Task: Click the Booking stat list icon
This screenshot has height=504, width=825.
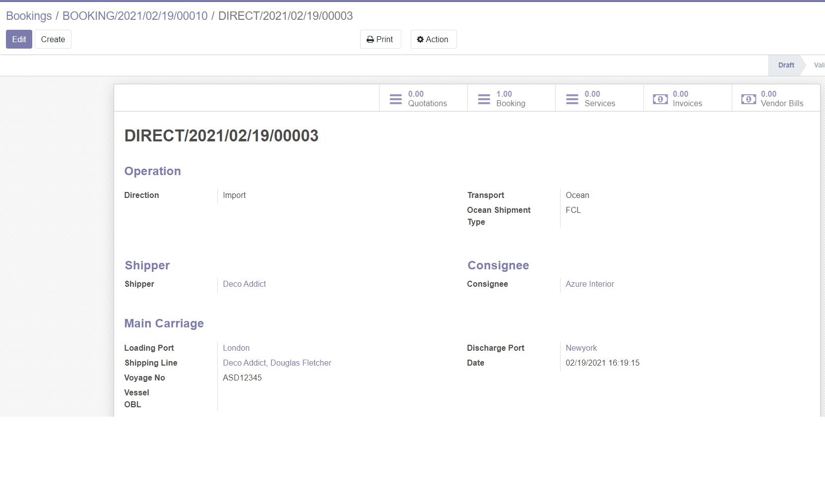Action: tap(484, 99)
